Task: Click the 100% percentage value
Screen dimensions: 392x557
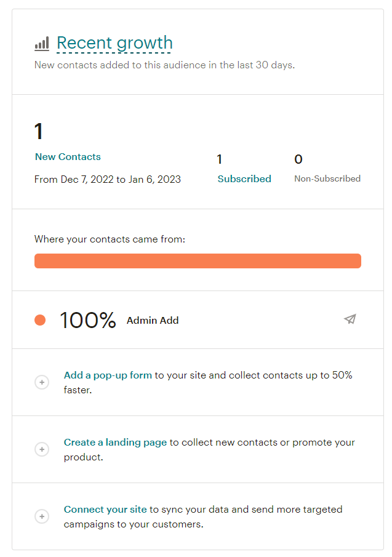Action: 87,320
